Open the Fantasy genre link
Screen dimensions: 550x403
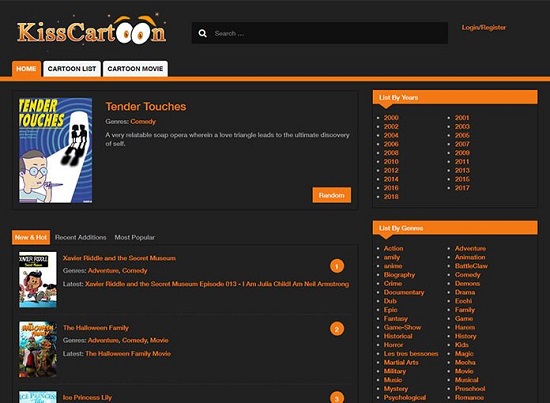(x=396, y=319)
